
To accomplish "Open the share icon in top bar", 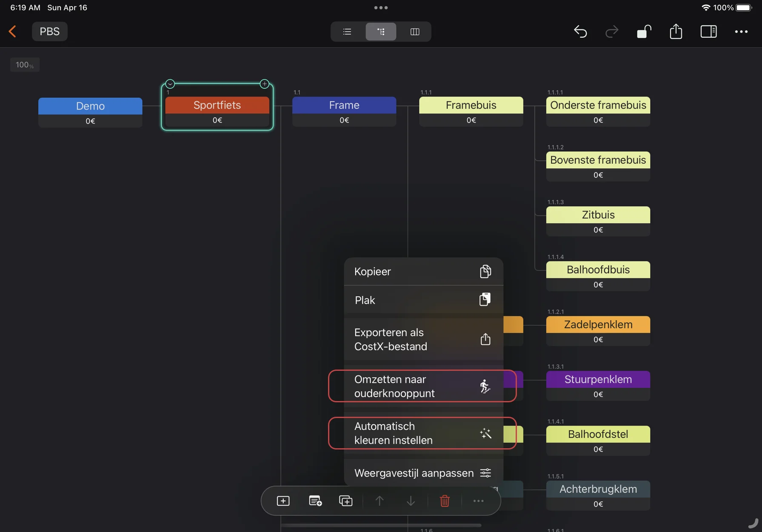I will [x=676, y=31].
